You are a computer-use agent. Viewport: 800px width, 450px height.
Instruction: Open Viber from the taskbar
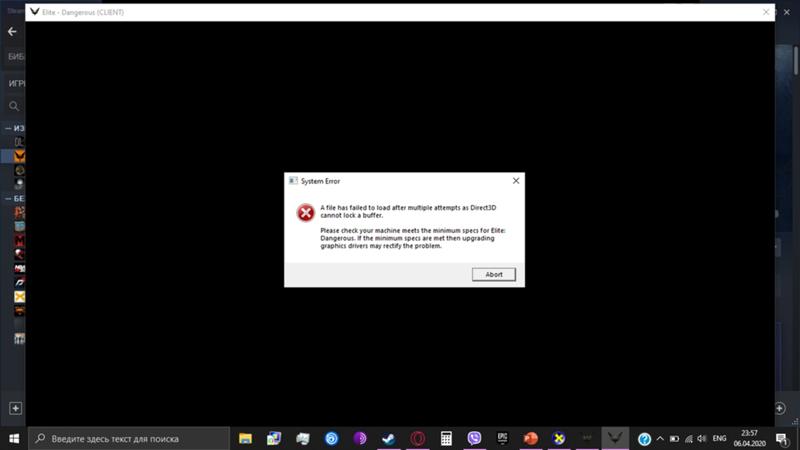pos(474,439)
